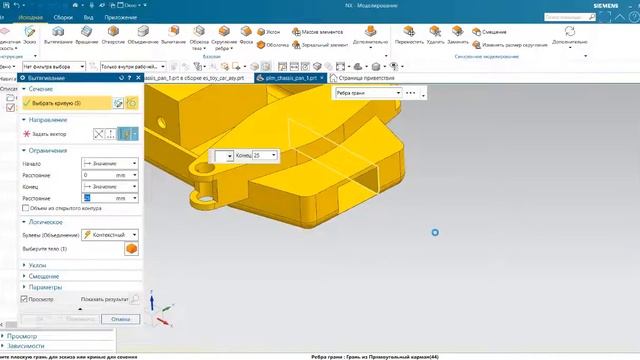Click the end Расстояние input field
The image size is (640, 360).
[109, 198]
